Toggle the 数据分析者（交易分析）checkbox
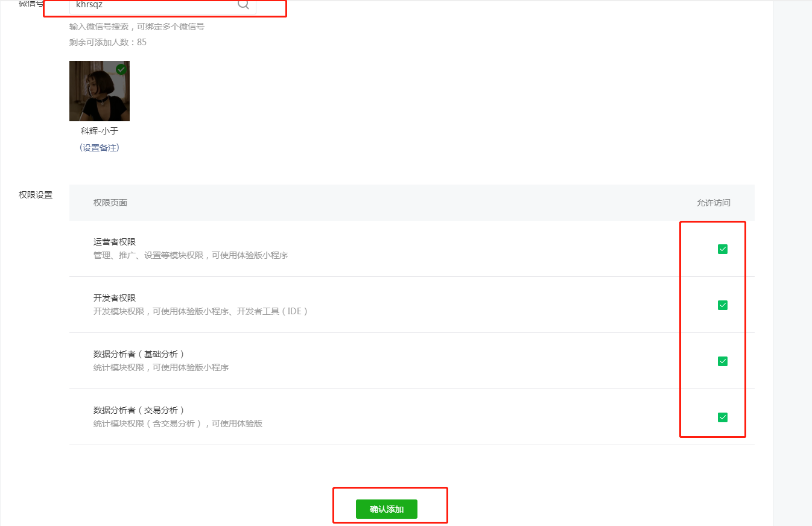The image size is (812, 526). [722, 417]
